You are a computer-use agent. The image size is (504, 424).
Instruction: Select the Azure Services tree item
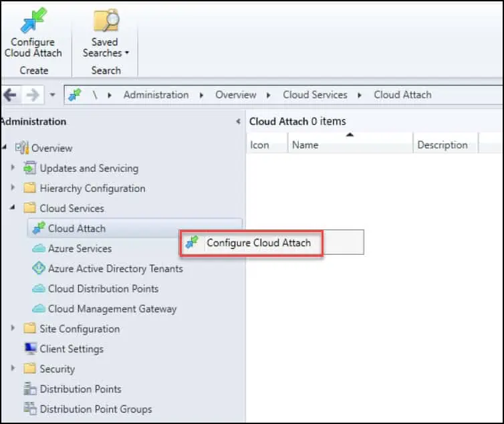[80, 249]
